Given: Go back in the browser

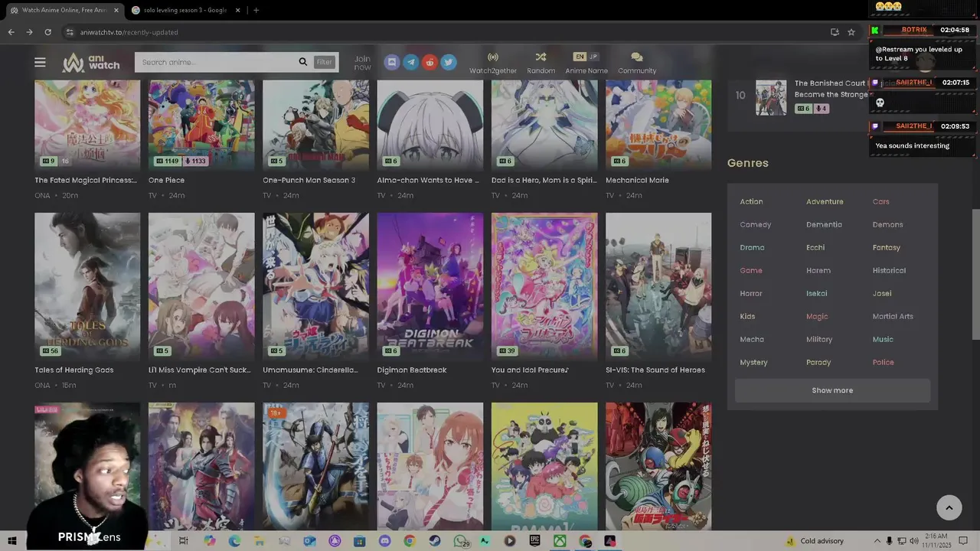Looking at the screenshot, I should click(x=11, y=32).
